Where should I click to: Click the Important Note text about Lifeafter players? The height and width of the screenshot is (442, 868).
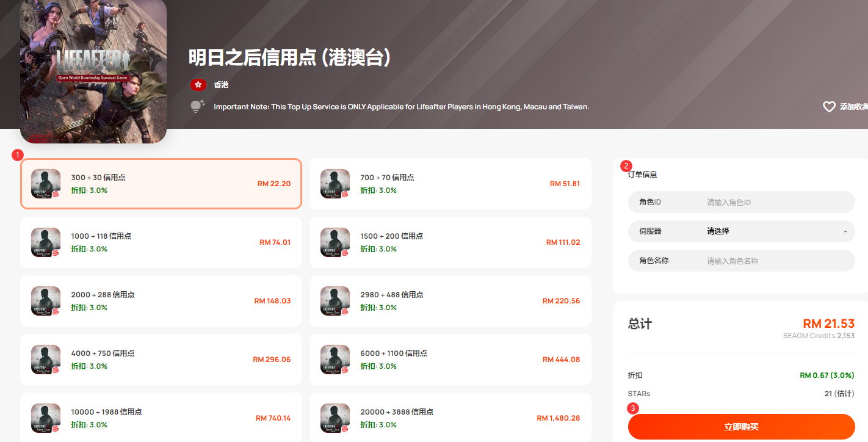401,107
